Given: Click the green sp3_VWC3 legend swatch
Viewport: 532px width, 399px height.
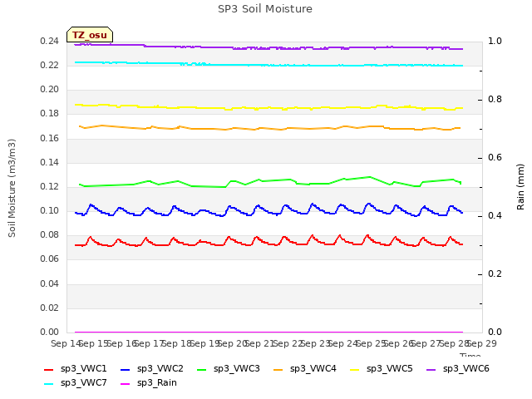Looking at the screenshot, I should [x=201, y=369].
